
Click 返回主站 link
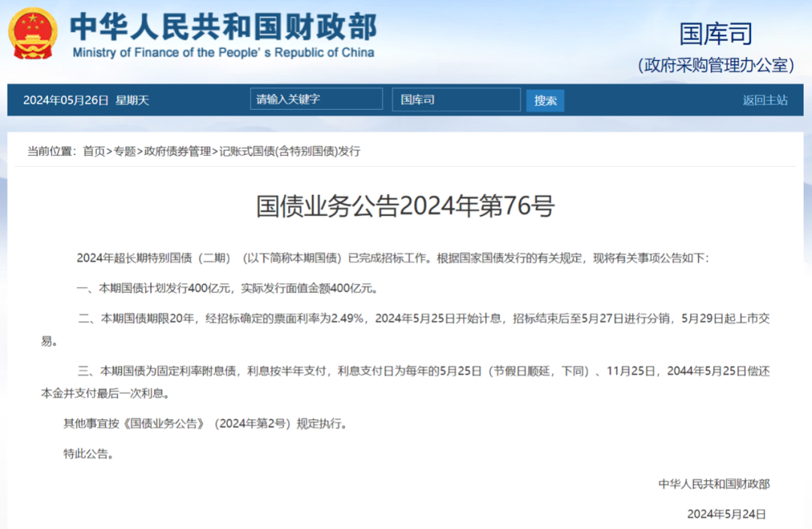(765, 100)
